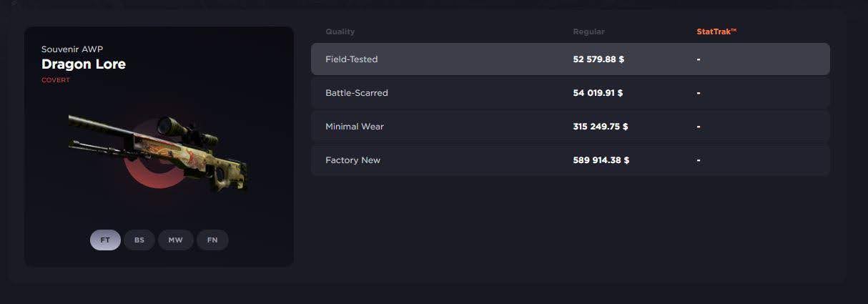Click the Factory New price 589 914.38 $

click(x=601, y=160)
